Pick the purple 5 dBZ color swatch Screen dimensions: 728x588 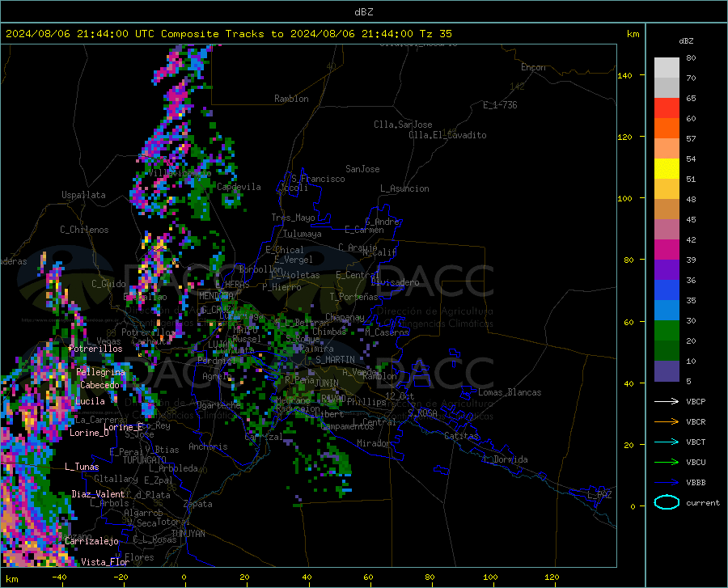(x=667, y=370)
